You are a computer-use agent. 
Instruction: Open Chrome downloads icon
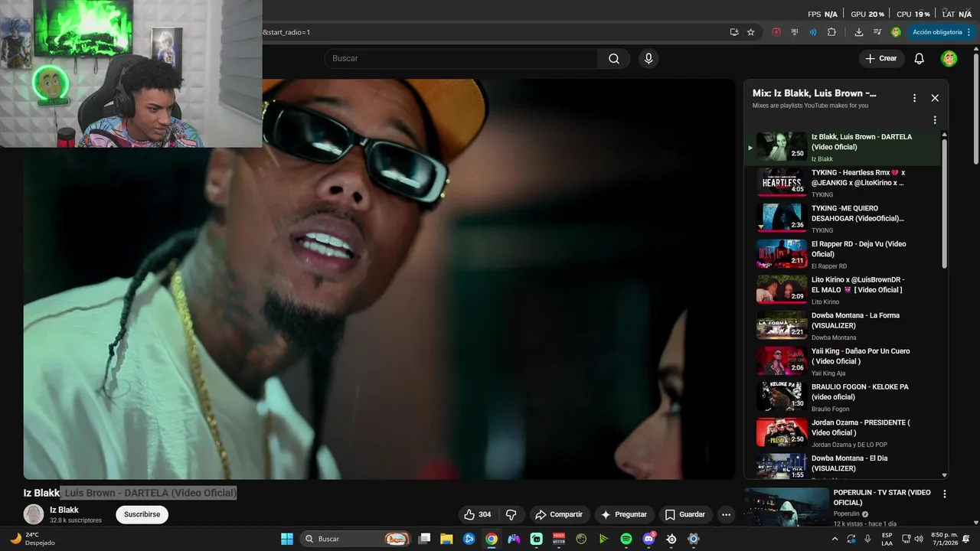point(859,32)
